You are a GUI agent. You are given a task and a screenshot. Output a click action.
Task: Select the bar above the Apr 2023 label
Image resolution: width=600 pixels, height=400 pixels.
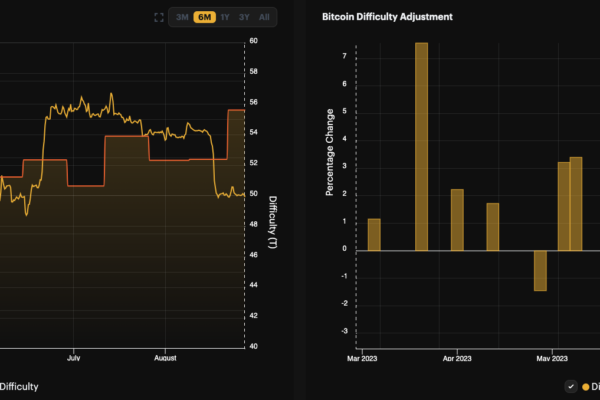click(x=457, y=219)
